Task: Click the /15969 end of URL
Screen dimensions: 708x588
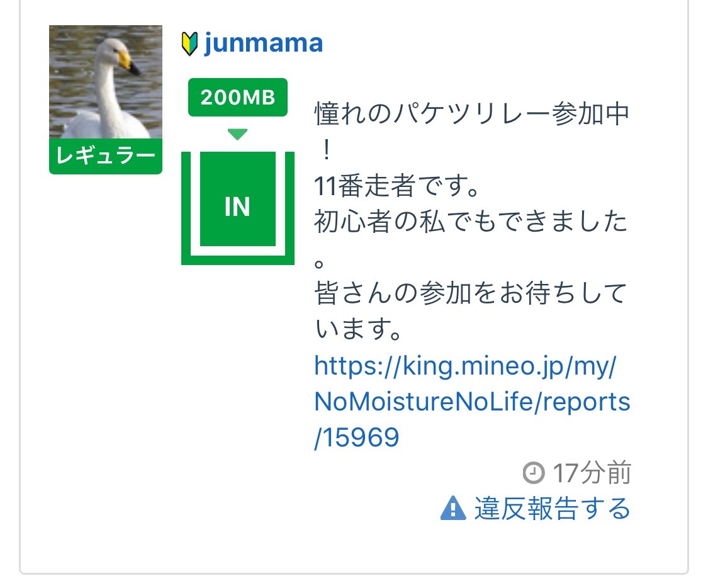Action: 356,438
